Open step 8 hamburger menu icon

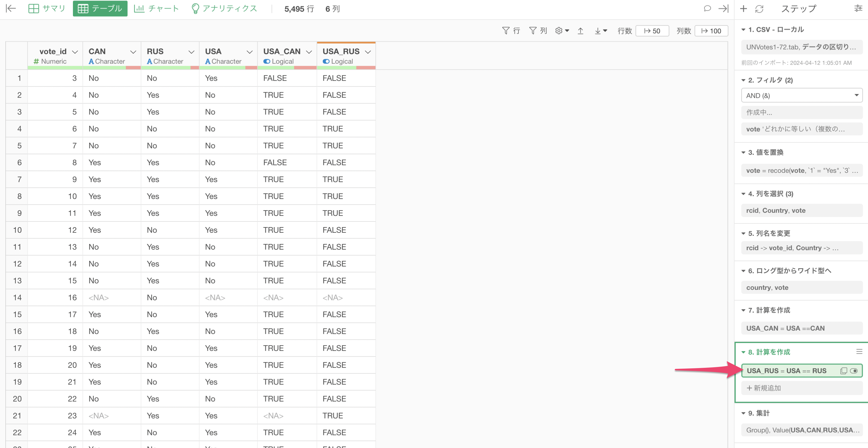point(859,351)
